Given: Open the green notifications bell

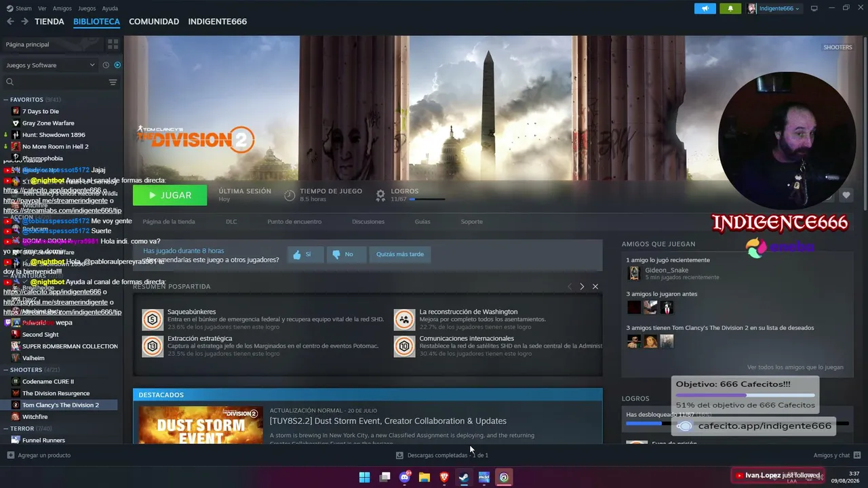Looking at the screenshot, I should point(730,9).
